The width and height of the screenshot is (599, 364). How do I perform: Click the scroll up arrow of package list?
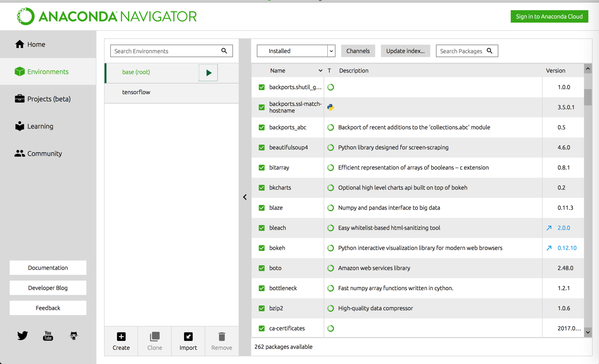point(588,69)
